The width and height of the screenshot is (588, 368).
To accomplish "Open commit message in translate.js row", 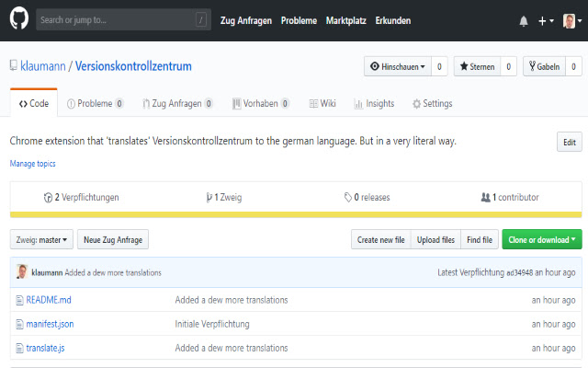I will pyautogui.click(x=232, y=348).
